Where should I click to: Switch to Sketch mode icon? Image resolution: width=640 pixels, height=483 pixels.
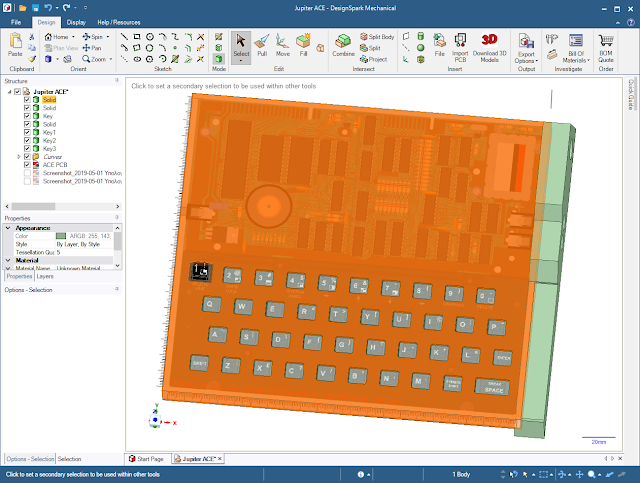(x=219, y=37)
